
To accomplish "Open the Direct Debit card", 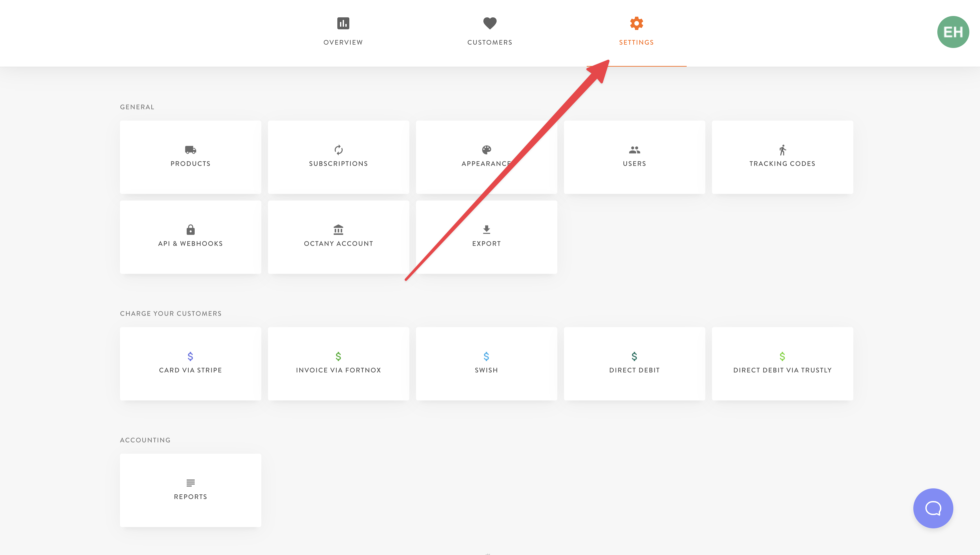I will point(634,363).
